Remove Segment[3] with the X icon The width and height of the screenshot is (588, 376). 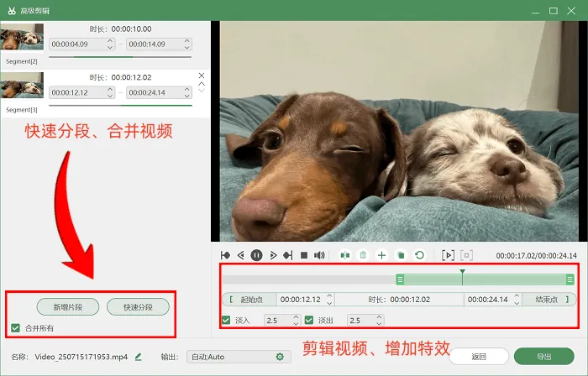(202, 76)
